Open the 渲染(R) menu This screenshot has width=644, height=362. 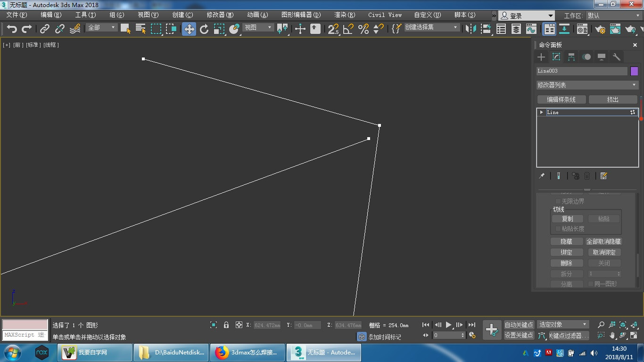(345, 15)
